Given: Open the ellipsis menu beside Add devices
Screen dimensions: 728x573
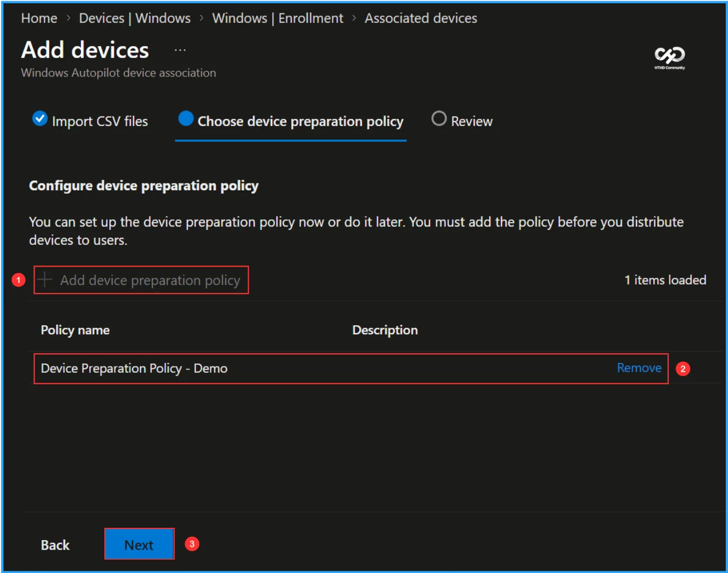Looking at the screenshot, I should [x=180, y=50].
